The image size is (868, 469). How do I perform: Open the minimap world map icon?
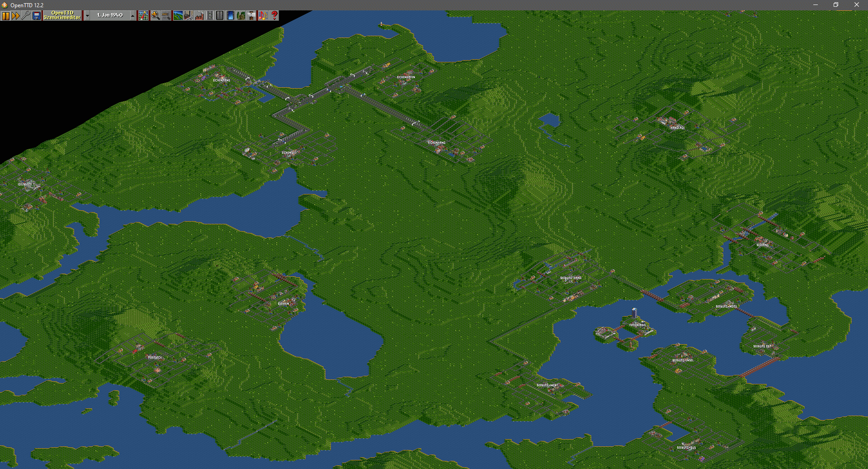(x=143, y=16)
